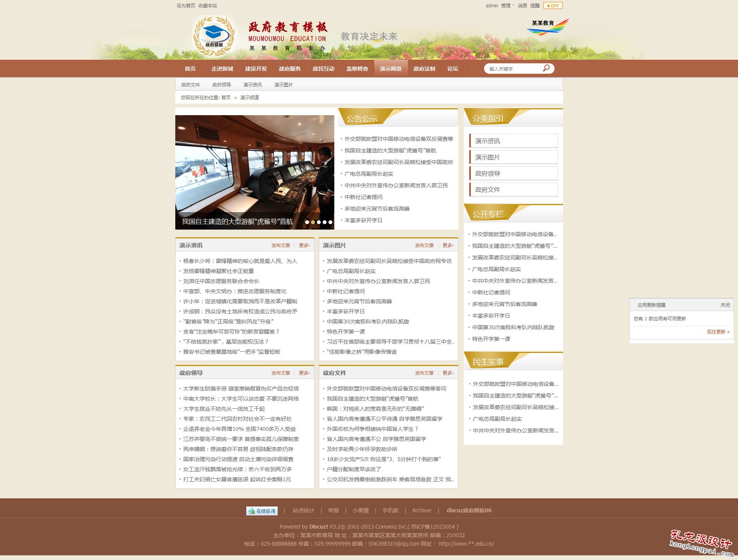Open the 政府法制 navigation tab

424,69
